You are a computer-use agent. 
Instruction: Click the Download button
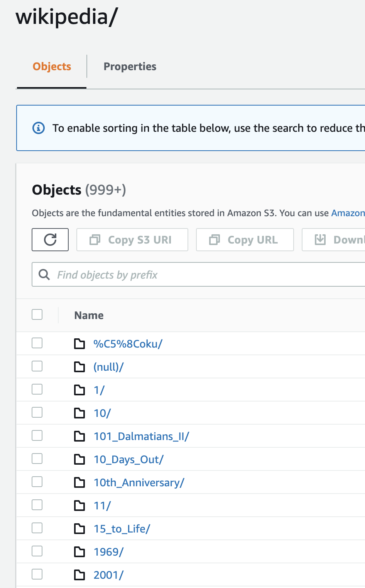coord(334,240)
